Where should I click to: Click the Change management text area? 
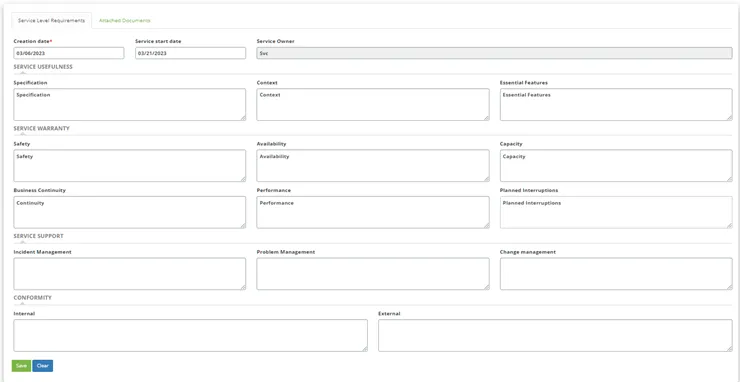tap(616, 274)
